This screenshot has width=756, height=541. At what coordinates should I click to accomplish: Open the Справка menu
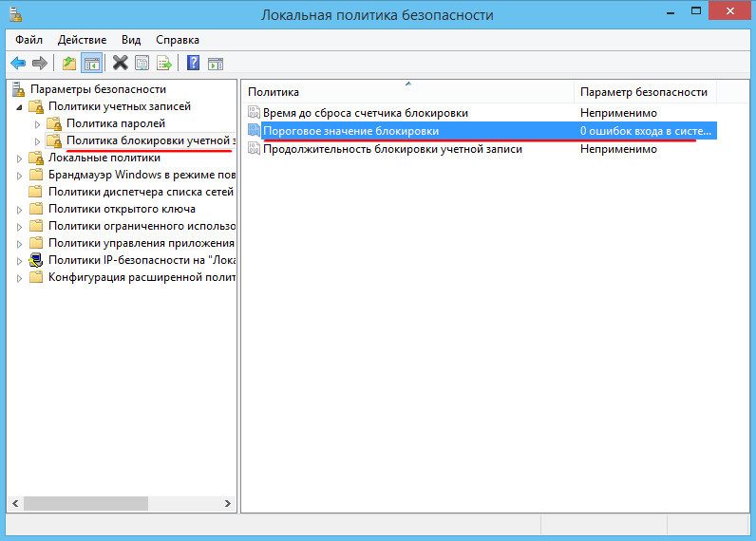coord(178,40)
